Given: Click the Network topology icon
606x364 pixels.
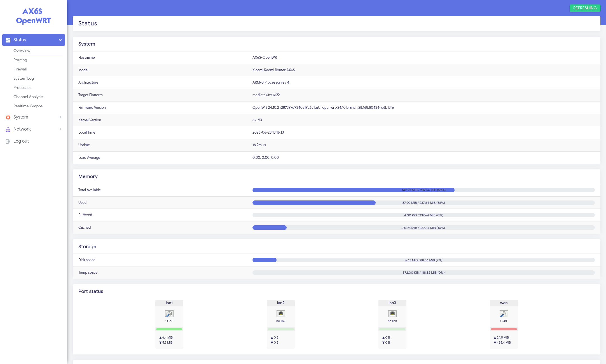Looking at the screenshot, I should (x=8, y=129).
